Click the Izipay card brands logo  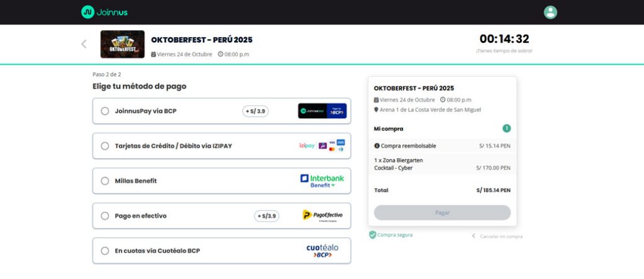click(x=322, y=145)
